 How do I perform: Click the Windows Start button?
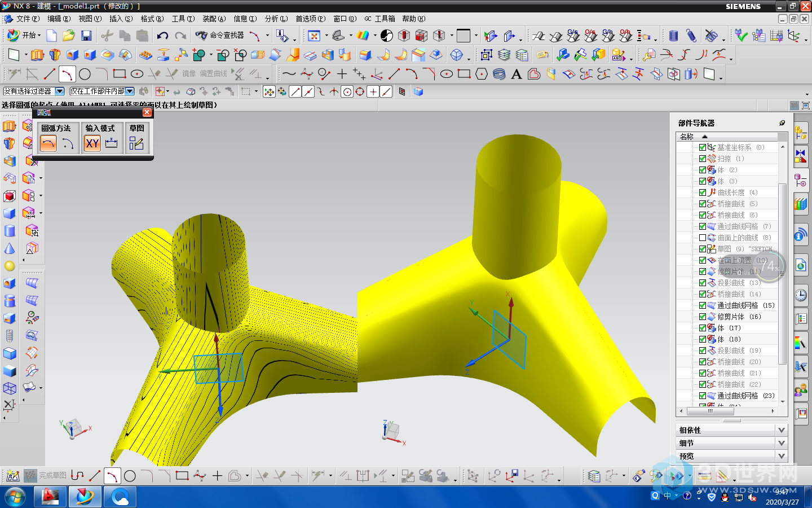(x=15, y=497)
